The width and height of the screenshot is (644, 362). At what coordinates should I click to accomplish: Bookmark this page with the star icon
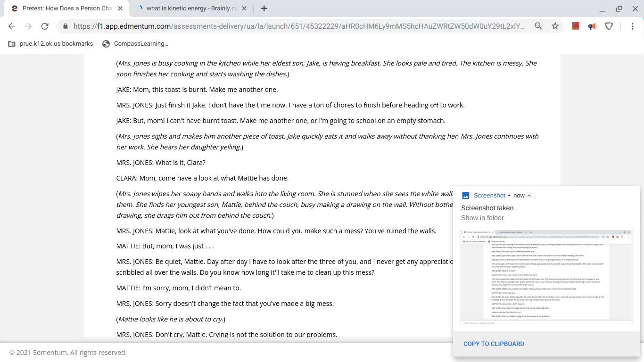tap(555, 26)
